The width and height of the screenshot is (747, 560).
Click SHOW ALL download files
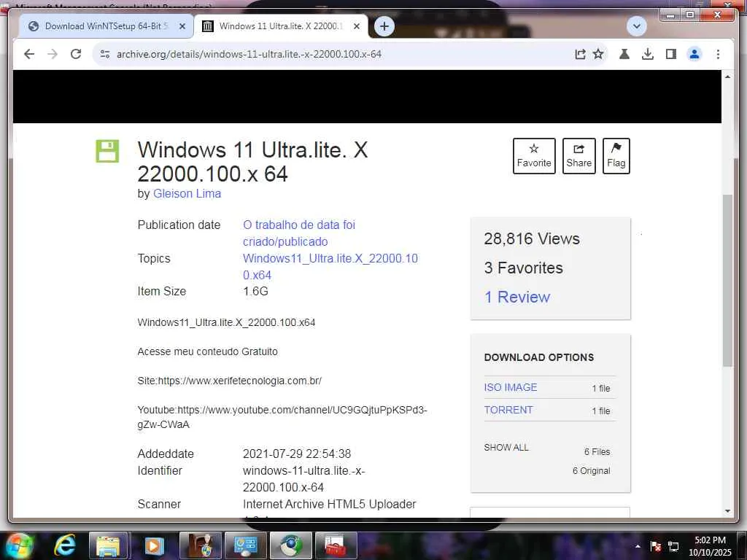point(506,448)
